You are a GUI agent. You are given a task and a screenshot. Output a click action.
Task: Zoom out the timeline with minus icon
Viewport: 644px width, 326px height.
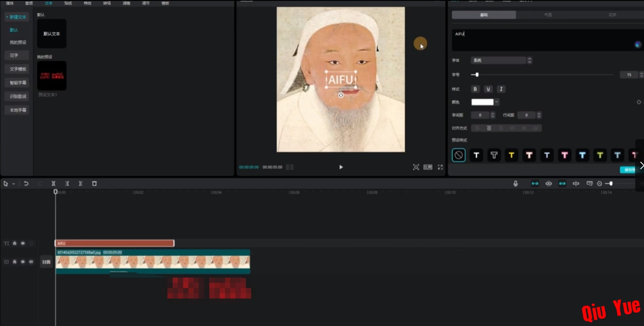(x=600, y=184)
